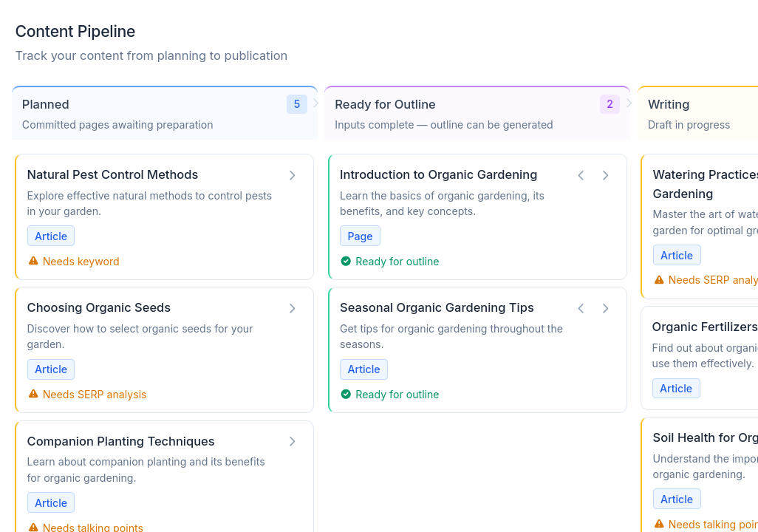Click the chevron in the Planned column header
The height and width of the screenshot is (532, 758).
click(315, 103)
